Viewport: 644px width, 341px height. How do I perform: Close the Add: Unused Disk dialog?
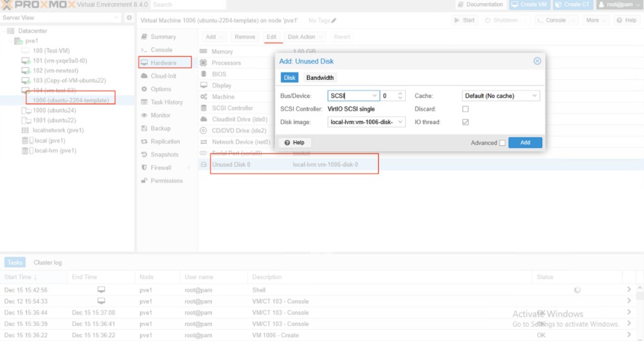[537, 61]
